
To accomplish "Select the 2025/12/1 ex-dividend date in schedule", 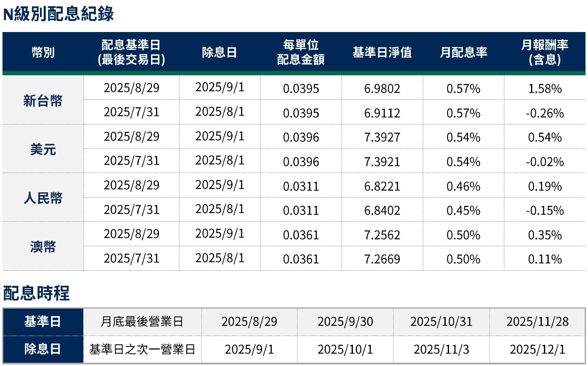I will click(x=537, y=349).
